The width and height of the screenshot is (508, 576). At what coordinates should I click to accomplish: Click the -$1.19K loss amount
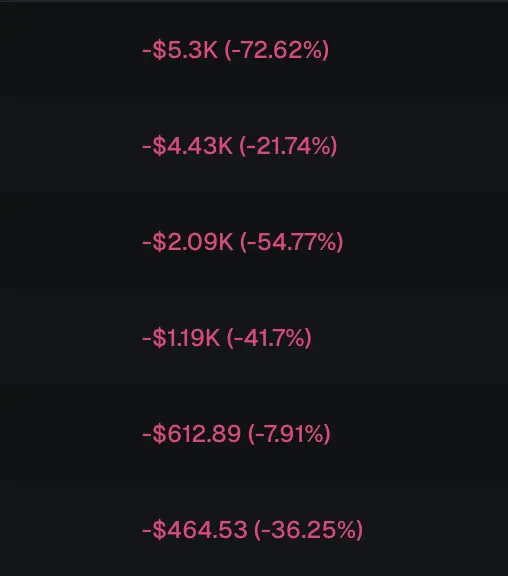(x=181, y=338)
